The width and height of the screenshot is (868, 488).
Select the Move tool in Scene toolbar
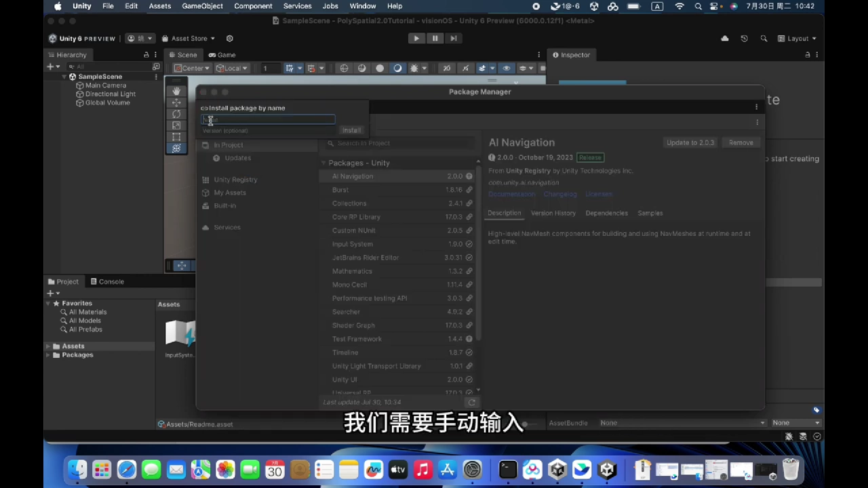pos(176,102)
